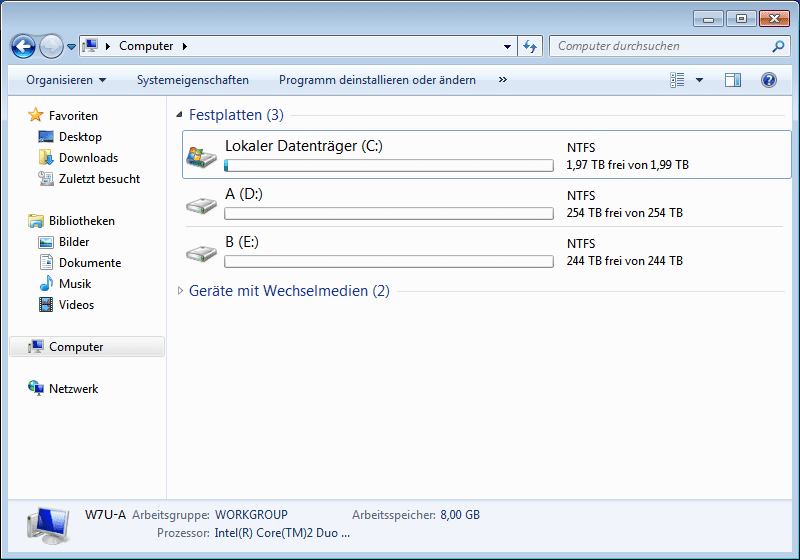Select Favoriten in navigation pane
Screen dimensions: 800x560
[73, 116]
